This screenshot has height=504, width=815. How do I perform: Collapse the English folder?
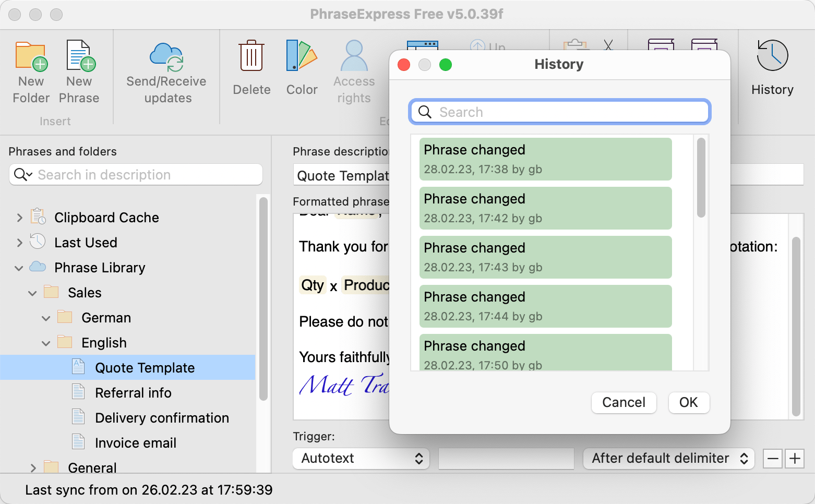point(46,343)
